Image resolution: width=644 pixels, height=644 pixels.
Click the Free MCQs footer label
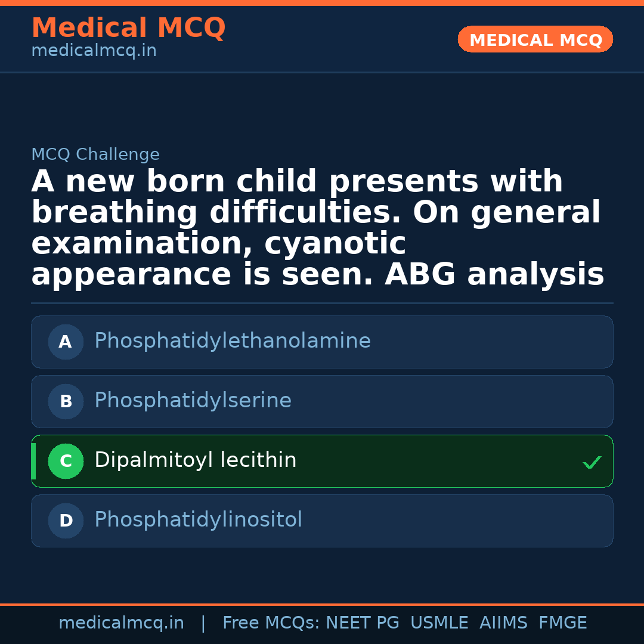pos(271,623)
